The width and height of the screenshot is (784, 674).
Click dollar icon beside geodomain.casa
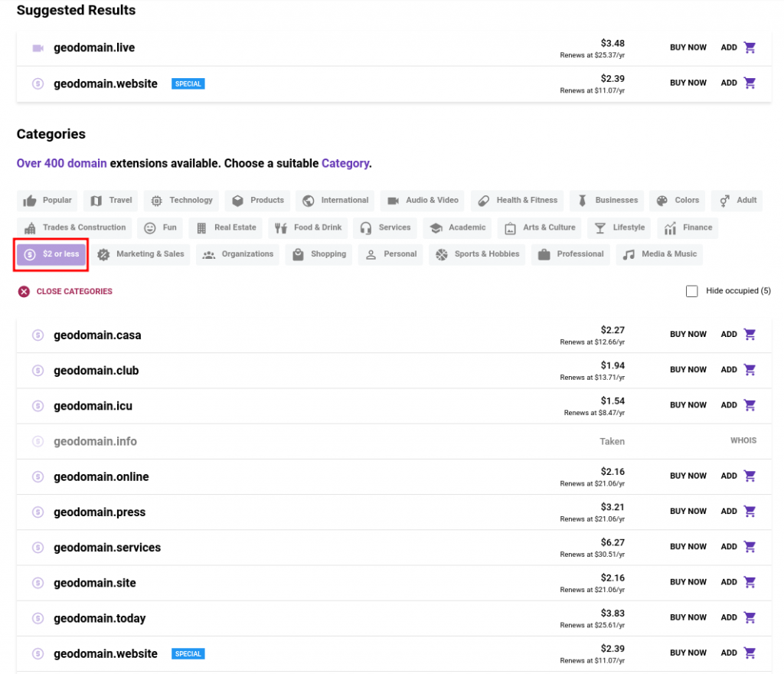click(38, 335)
